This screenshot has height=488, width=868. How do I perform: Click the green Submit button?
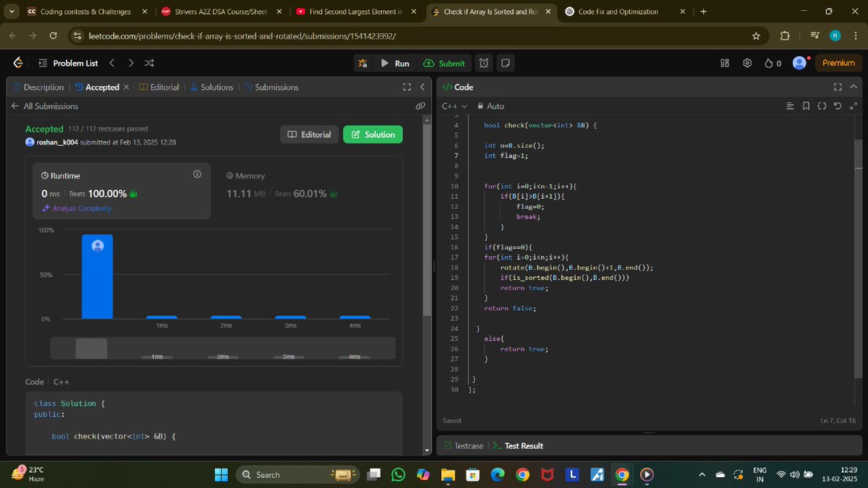click(444, 63)
